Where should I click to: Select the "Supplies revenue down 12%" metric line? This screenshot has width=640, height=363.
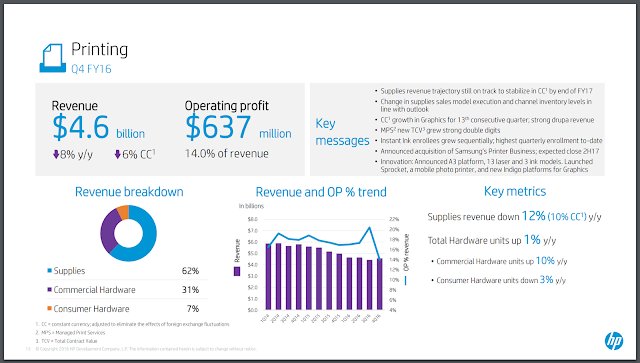(514, 216)
